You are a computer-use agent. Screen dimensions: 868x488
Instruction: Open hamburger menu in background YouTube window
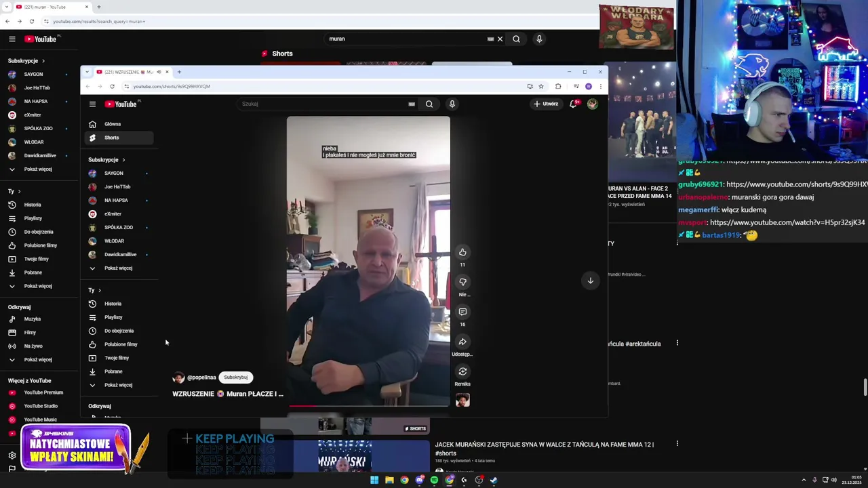[12, 39]
